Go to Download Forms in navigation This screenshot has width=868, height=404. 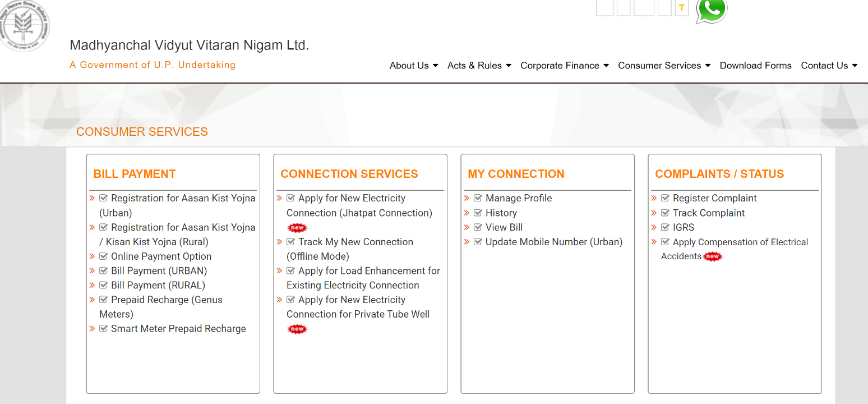click(756, 66)
